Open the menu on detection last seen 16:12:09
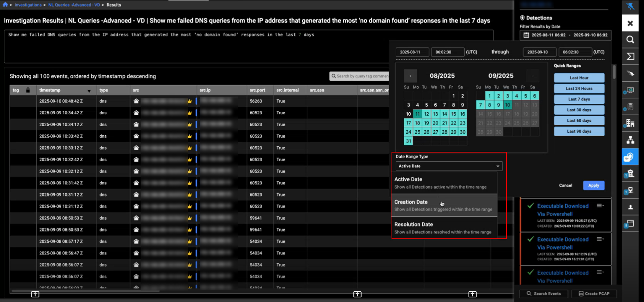 [600, 239]
